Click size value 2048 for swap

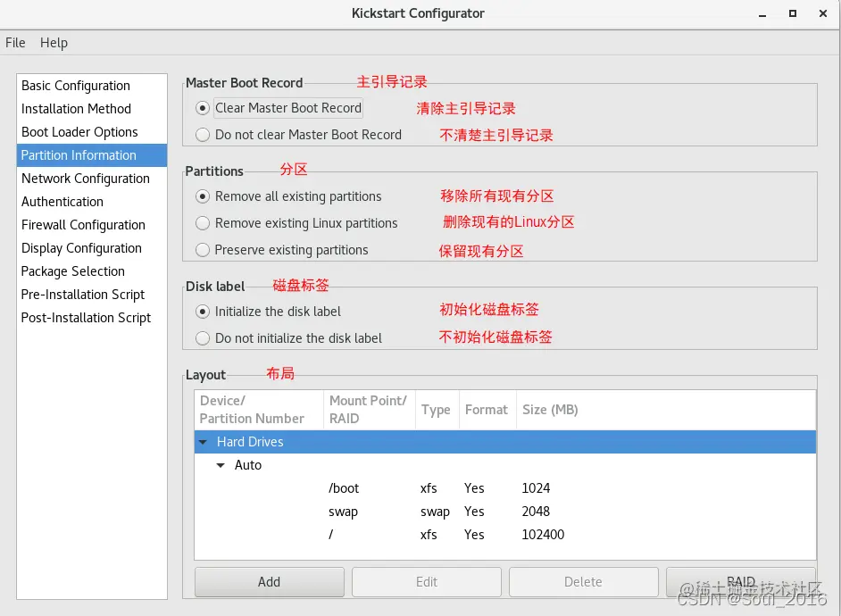click(x=536, y=512)
